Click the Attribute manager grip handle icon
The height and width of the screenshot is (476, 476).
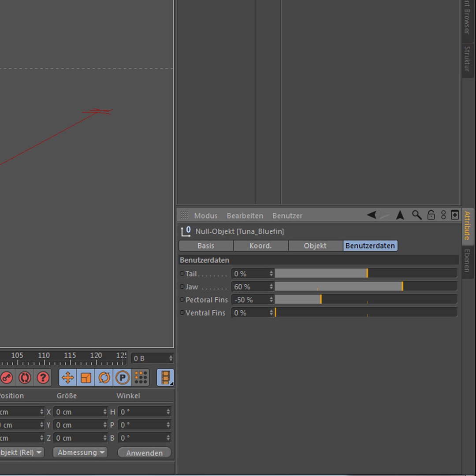click(184, 215)
